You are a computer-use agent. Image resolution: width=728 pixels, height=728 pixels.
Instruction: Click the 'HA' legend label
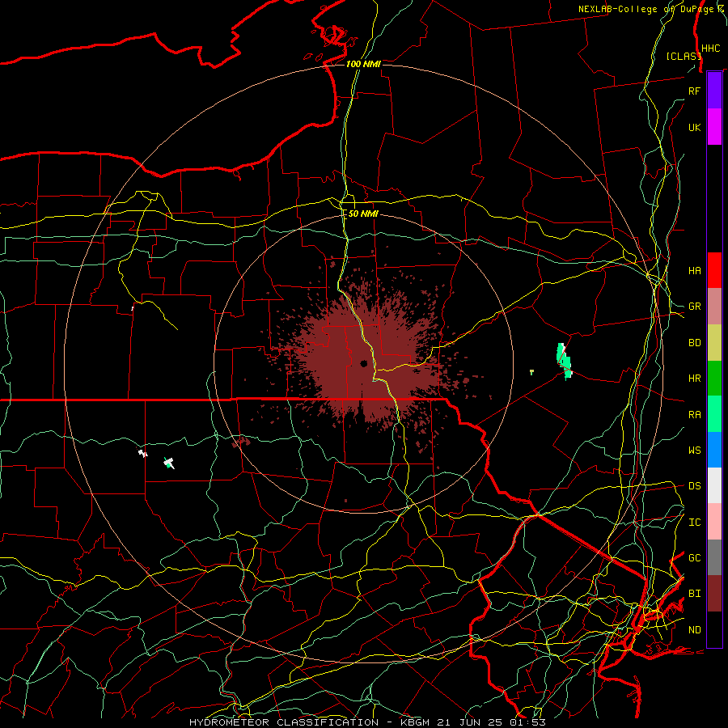(694, 271)
